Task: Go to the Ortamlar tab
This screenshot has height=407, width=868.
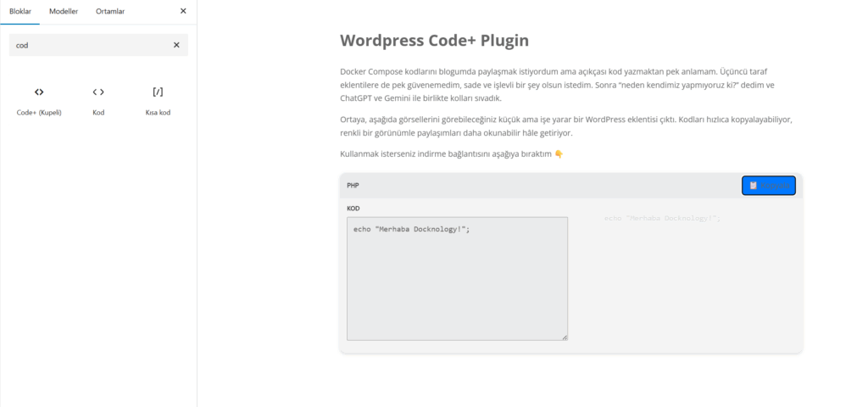Action: tap(110, 11)
